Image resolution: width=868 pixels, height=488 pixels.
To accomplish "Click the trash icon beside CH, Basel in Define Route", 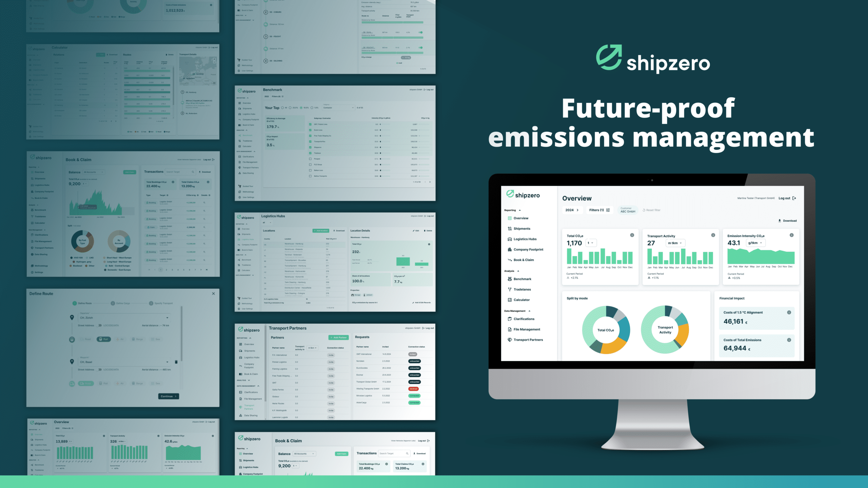I will (176, 362).
